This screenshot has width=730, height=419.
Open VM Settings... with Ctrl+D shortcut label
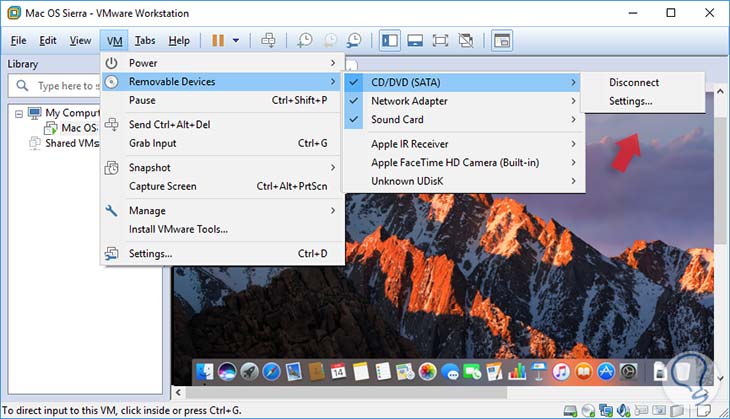(x=223, y=253)
